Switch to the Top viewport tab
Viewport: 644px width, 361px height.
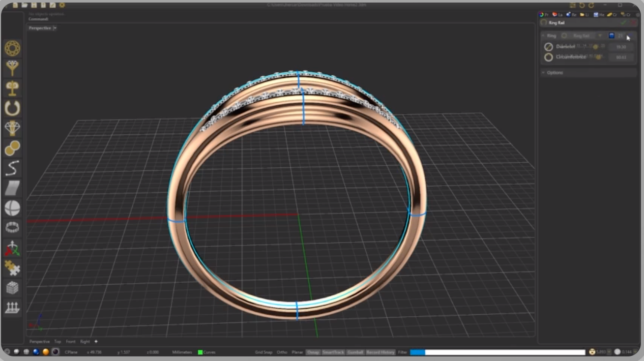(57, 342)
